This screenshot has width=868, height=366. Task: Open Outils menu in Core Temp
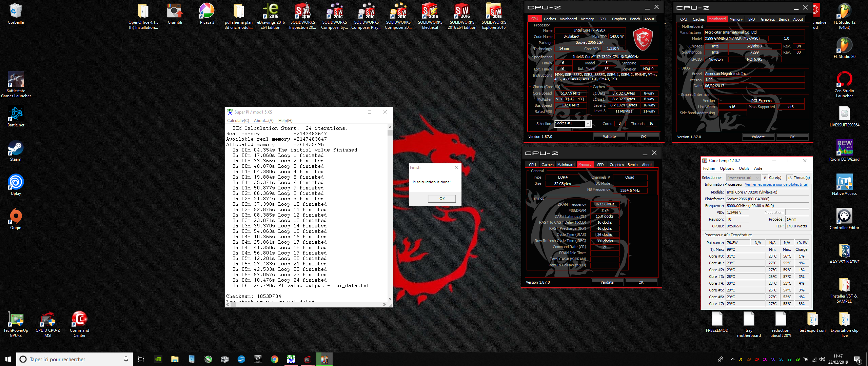pos(744,168)
